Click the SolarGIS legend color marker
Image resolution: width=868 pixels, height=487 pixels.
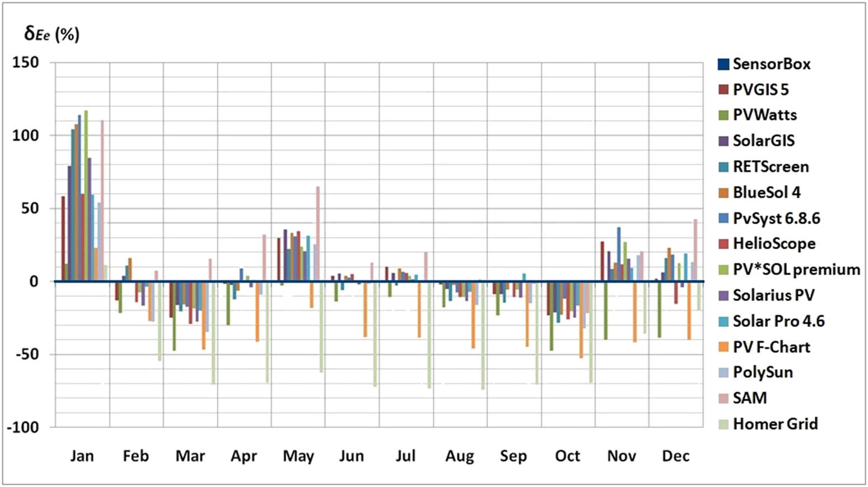click(722, 141)
